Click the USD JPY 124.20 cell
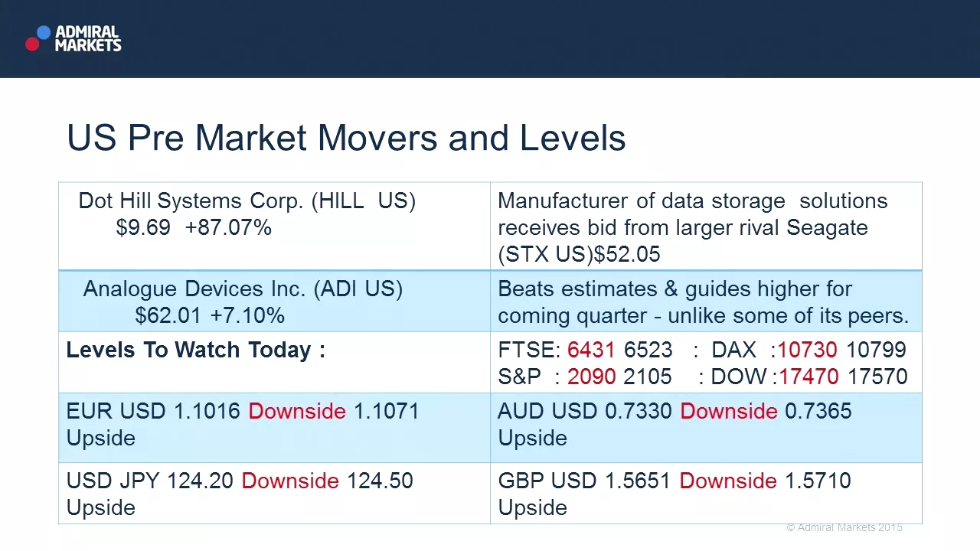Image resolution: width=980 pixels, height=551 pixels. [274, 494]
